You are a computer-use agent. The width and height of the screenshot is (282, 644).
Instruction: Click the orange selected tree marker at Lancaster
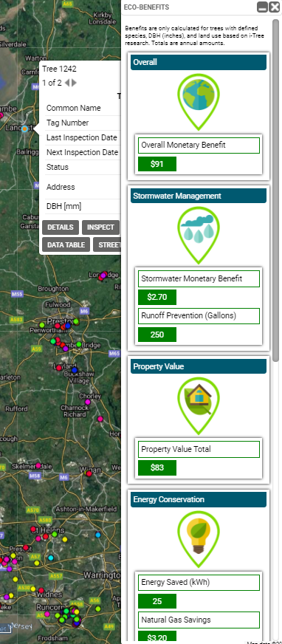pos(24,129)
